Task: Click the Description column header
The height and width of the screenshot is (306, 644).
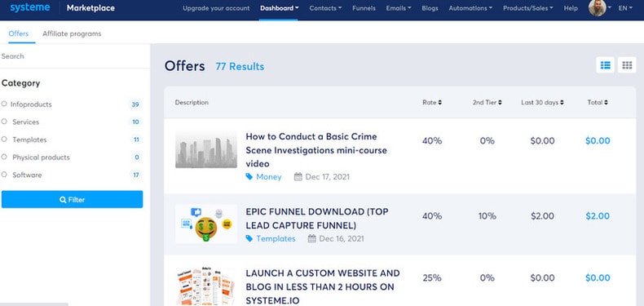Action: [192, 103]
